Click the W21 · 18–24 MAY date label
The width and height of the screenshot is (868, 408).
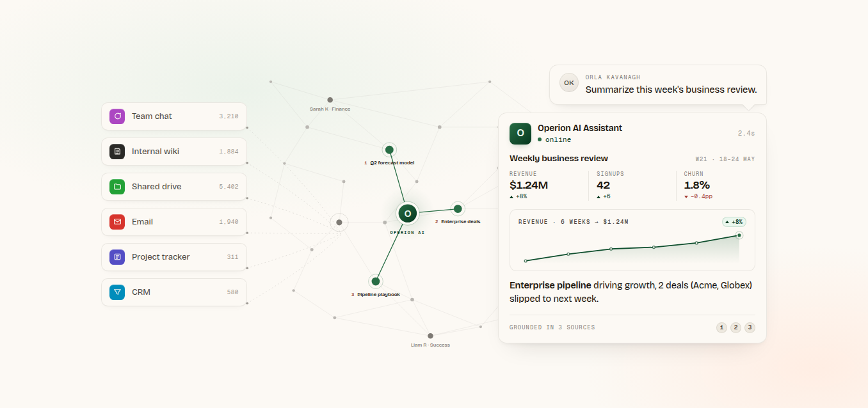pyautogui.click(x=725, y=159)
